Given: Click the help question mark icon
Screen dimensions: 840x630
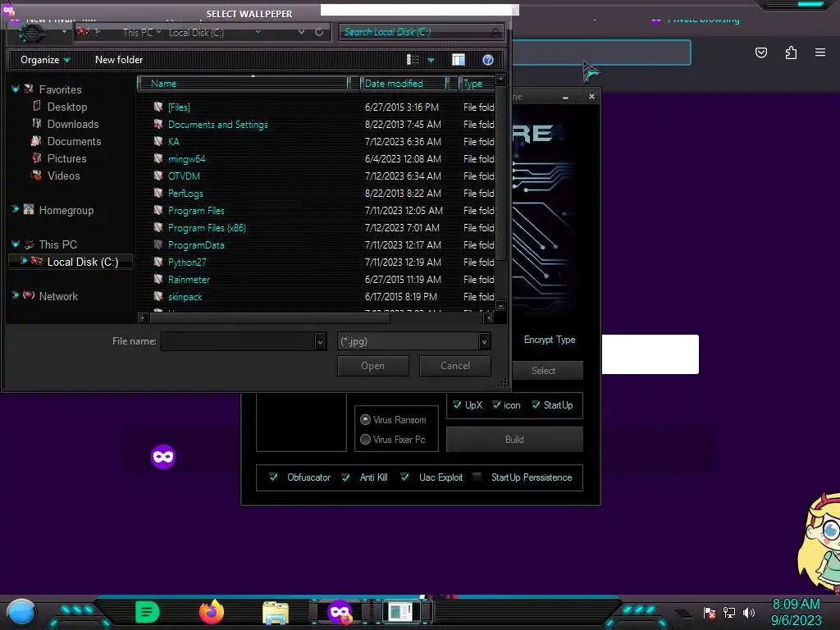Looking at the screenshot, I should pyautogui.click(x=487, y=59).
